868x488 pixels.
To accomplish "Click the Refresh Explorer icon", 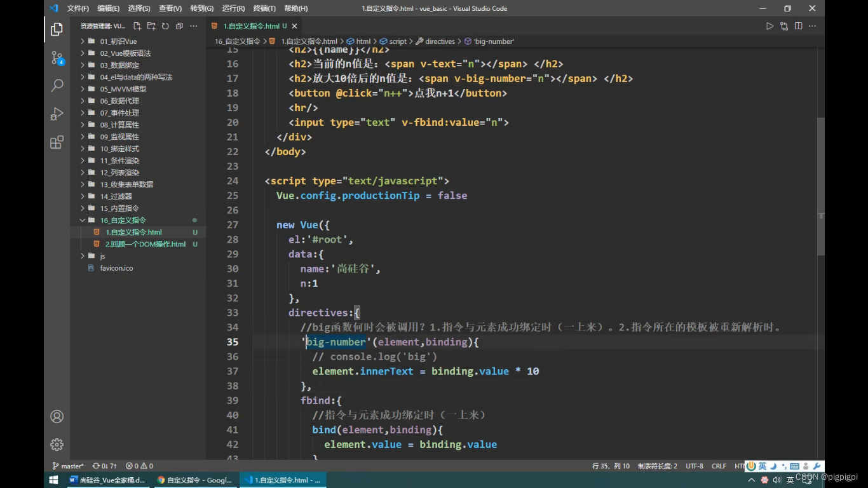I will (165, 26).
